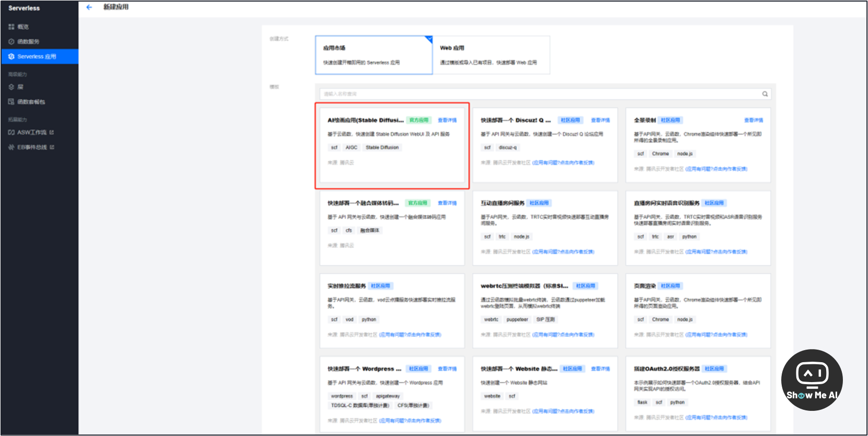Screen dimensions: 868x436
Task: Click the 'website' tag
Action: pos(492,396)
